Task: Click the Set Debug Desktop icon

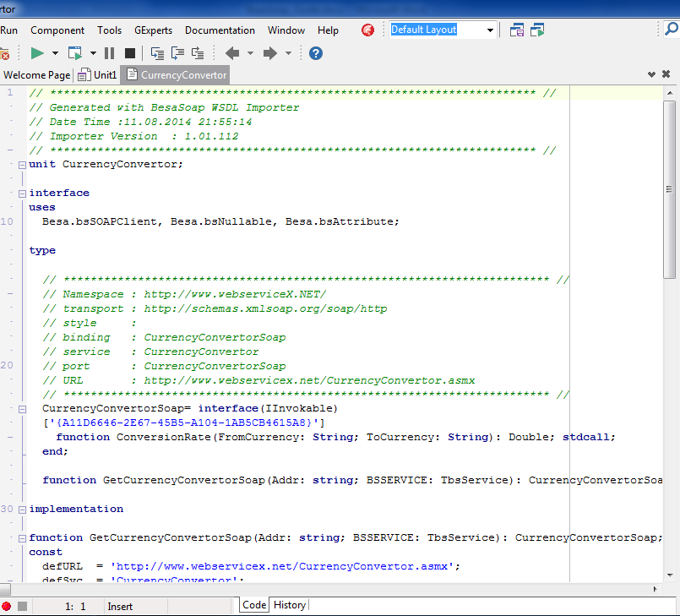Action: (537, 30)
